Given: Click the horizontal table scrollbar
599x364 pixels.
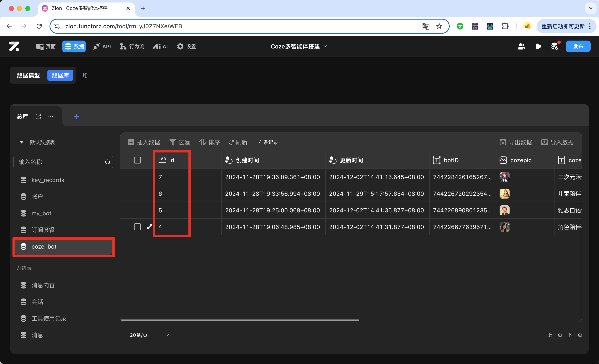Looking at the screenshot, I should [239, 320].
